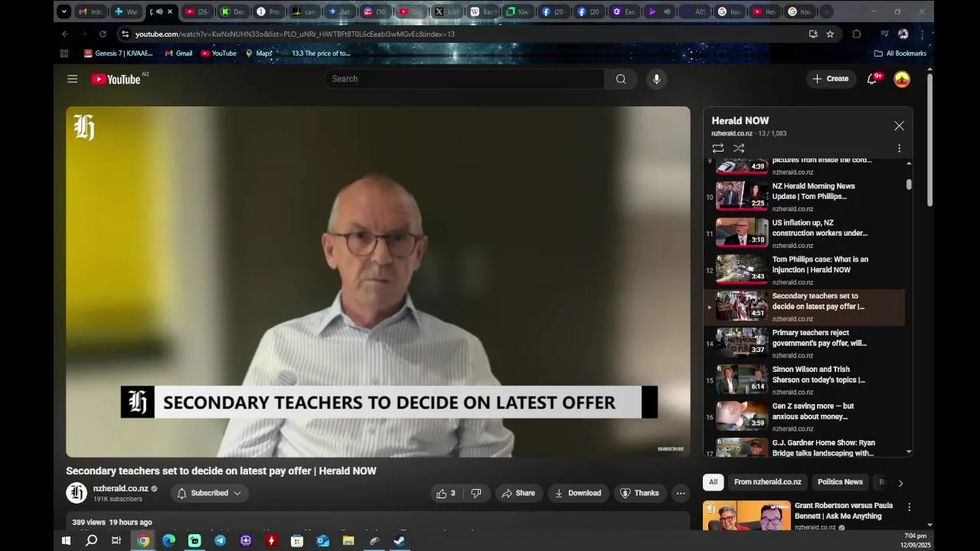Click current Secondary teachers playlist entry
The height and width of the screenshot is (551, 980).
tap(804, 307)
